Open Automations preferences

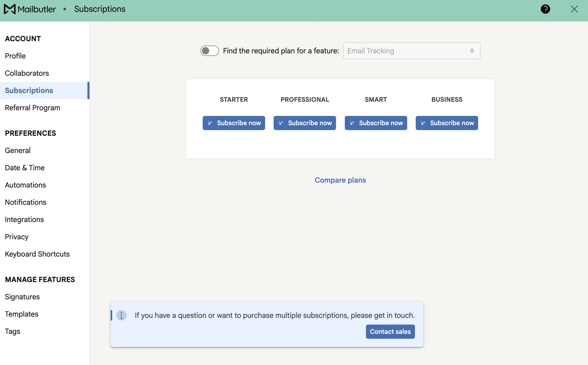25,185
